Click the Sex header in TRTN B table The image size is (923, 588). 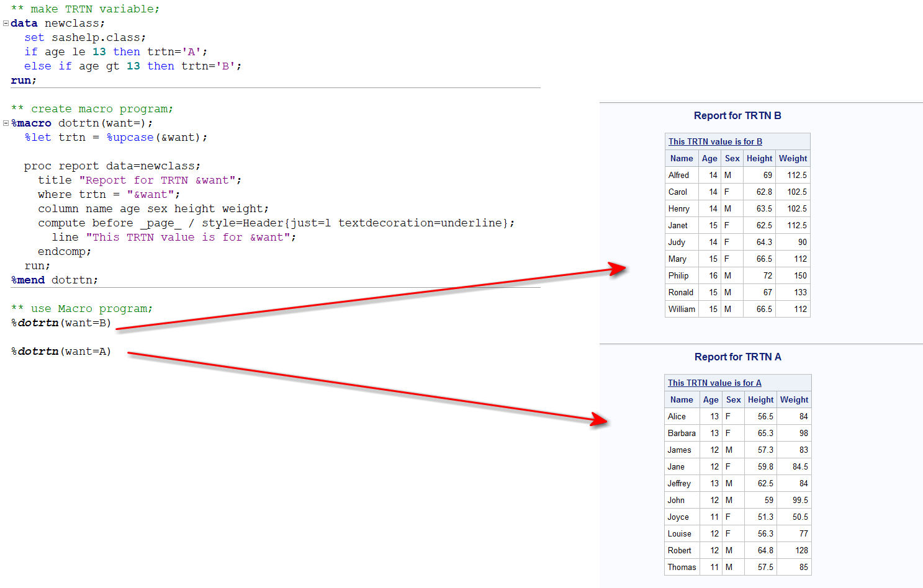tap(732, 158)
